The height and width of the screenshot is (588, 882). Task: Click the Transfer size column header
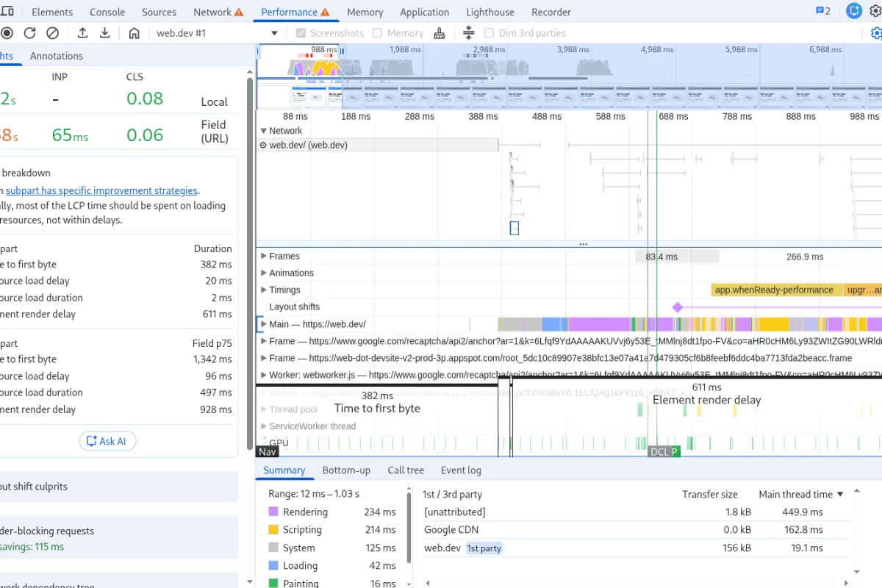tap(709, 495)
